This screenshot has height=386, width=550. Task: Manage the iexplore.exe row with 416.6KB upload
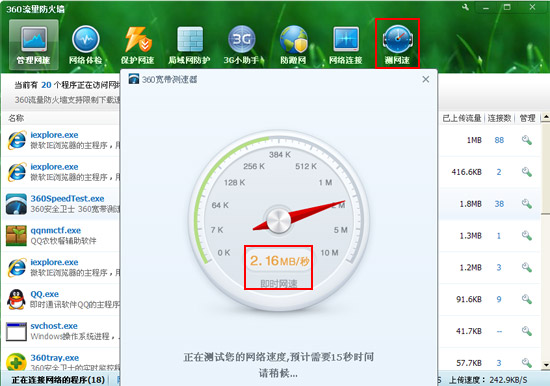tap(526, 172)
